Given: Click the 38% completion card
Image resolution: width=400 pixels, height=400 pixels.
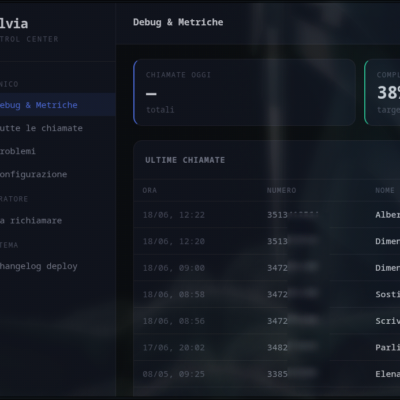Looking at the screenshot, I should tap(382, 92).
